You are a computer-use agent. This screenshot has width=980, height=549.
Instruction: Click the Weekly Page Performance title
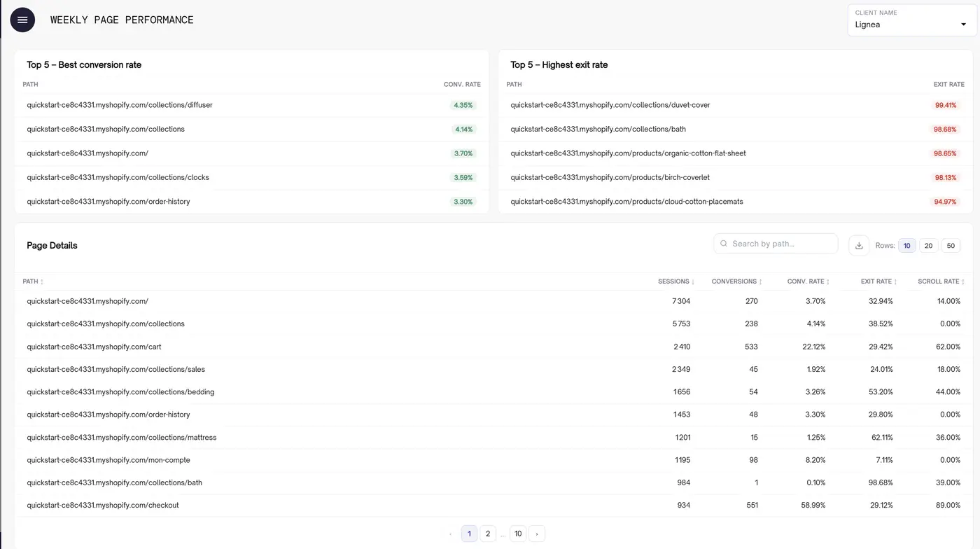pos(122,20)
